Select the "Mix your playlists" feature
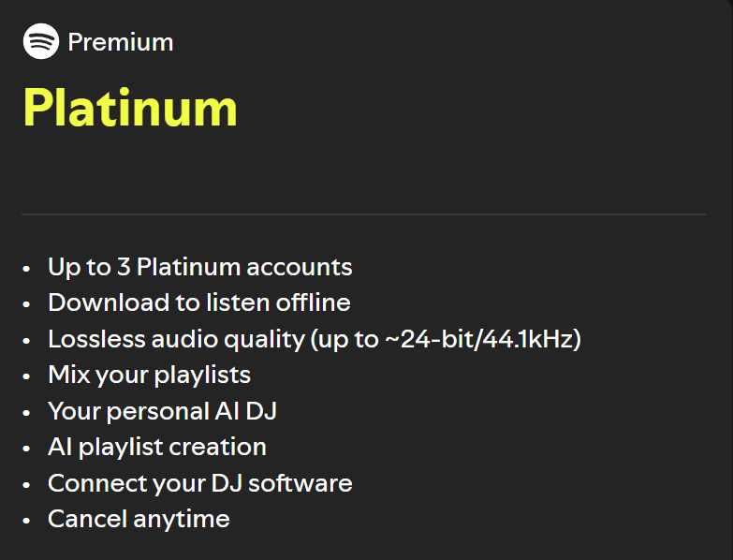The width and height of the screenshot is (733, 560). click(149, 375)
